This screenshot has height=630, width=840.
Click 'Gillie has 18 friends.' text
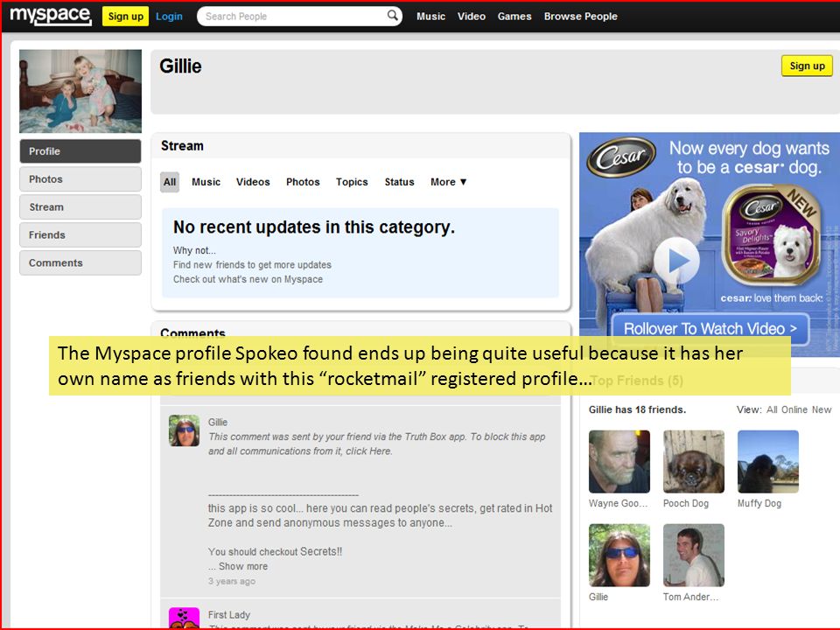click(637, 409)
